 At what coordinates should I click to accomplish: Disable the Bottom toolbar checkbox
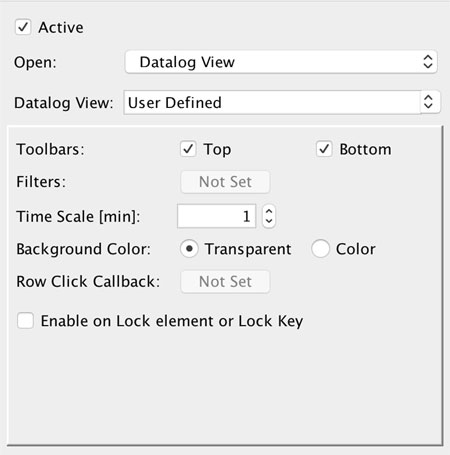tap(324, 149)
